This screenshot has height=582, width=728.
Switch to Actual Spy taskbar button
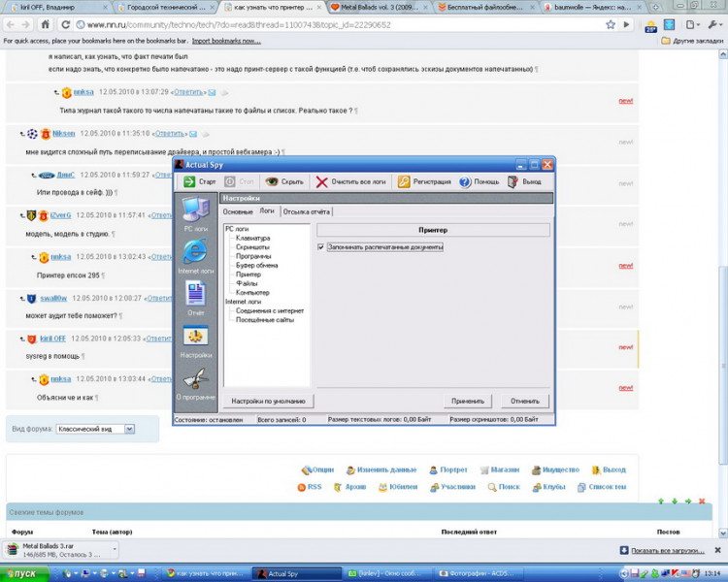point(298,573)
